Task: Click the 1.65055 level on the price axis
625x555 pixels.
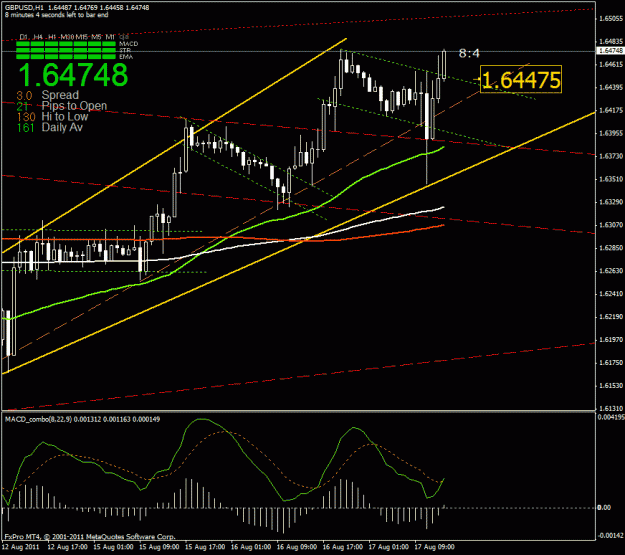Action: 611,18
